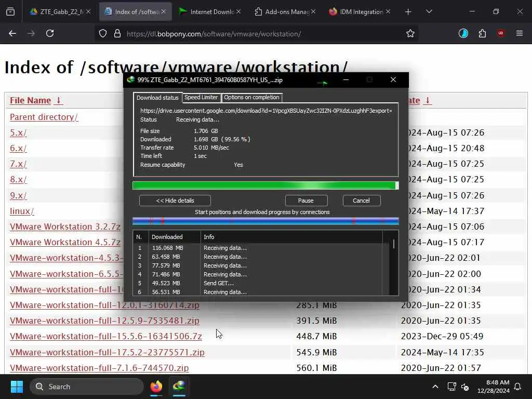The height and width of the screenshot is (399, 532).
Task: Download VMware-workstation-full-17.5.2-23775571.zip
Action: 107,352
